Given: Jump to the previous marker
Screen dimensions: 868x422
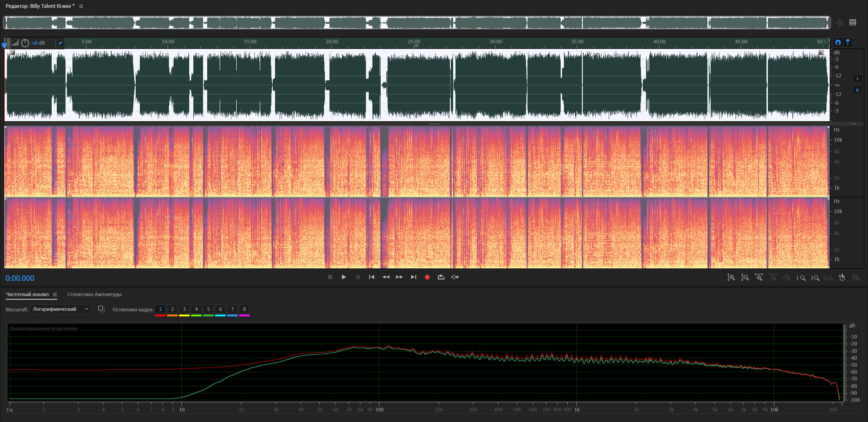Looking at the screenshot, I should 371,277.
